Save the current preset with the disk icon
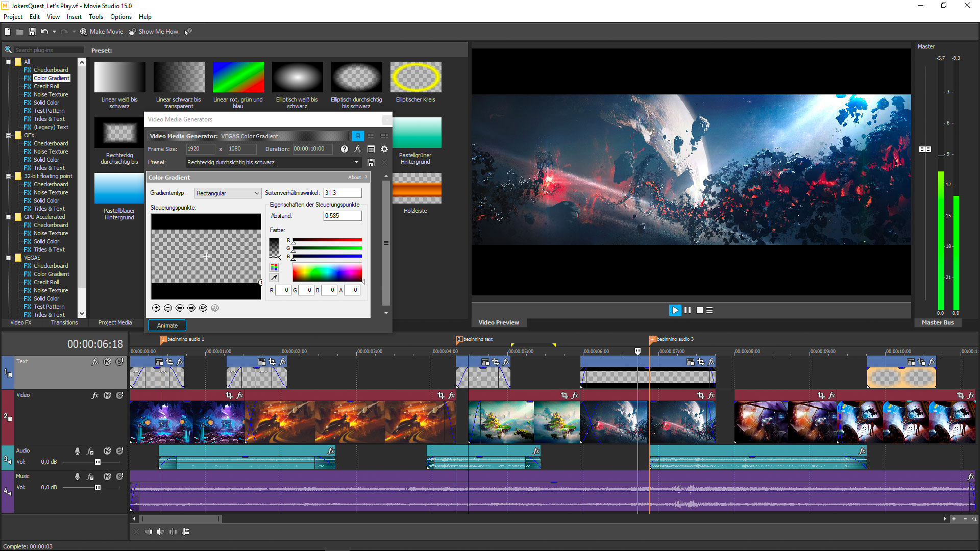This screenshot has width=980, height=551. click(x=371, y=162)
